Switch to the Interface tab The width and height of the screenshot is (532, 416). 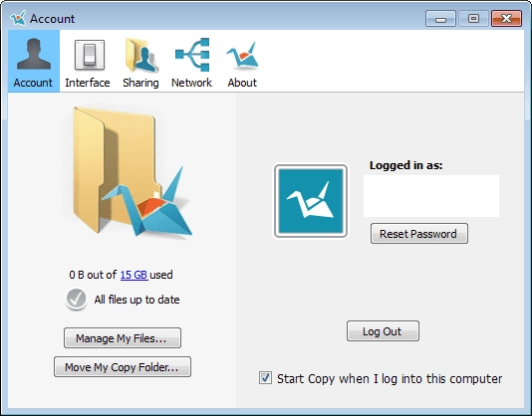click(x=88, y=63)
